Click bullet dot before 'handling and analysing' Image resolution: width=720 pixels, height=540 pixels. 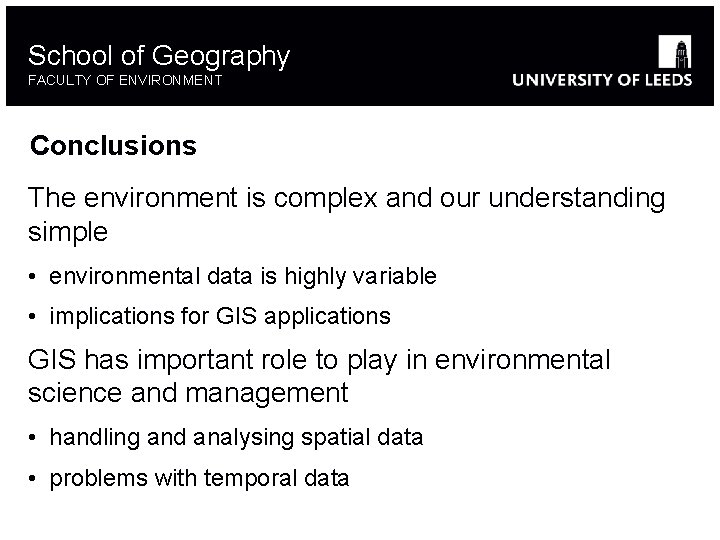coord(34,437)
